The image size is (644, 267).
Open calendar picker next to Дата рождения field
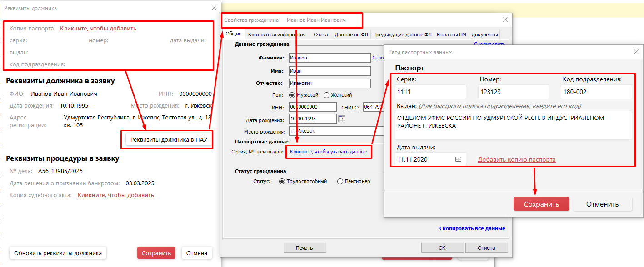(342, 119)
